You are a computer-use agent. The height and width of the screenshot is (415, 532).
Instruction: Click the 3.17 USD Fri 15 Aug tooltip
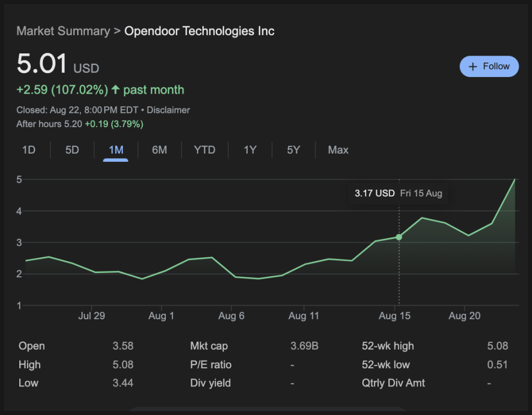[x=398, y=194]
